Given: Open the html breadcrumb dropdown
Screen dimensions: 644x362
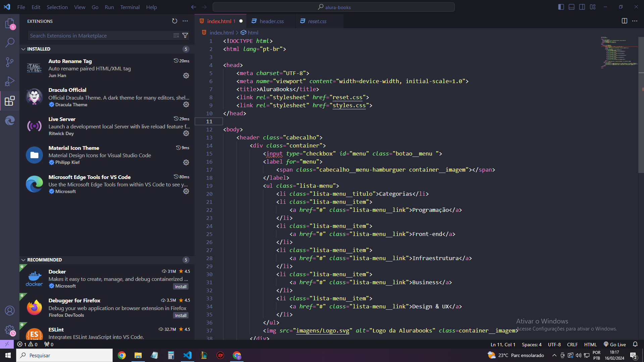Looking at the screenshot, I should [x=250, y=33].
